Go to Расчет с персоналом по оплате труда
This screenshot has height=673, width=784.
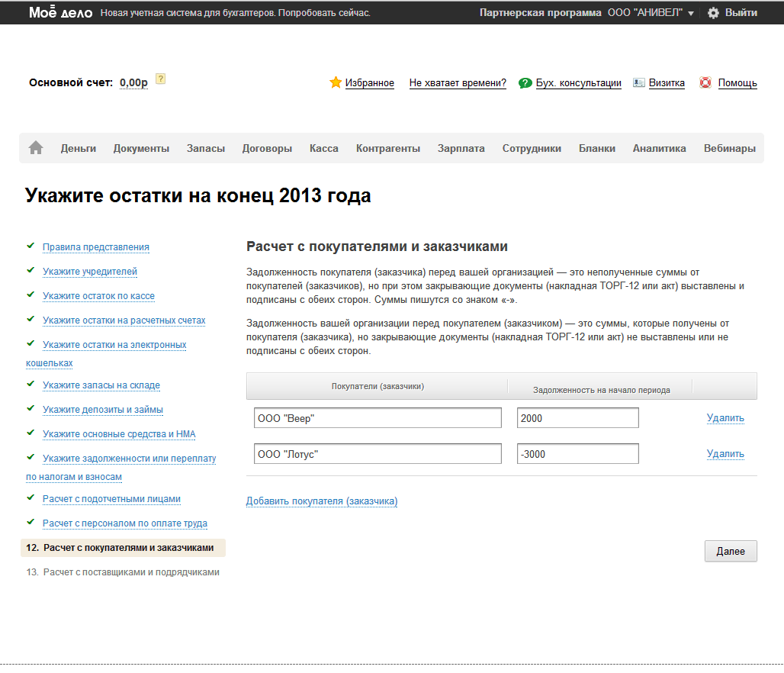click(125, 524)
